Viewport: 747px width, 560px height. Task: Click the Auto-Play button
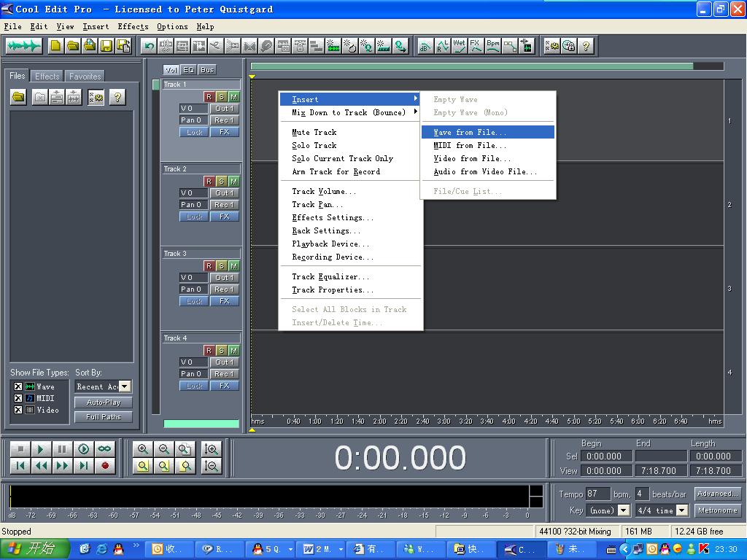(x=104, y=402)
